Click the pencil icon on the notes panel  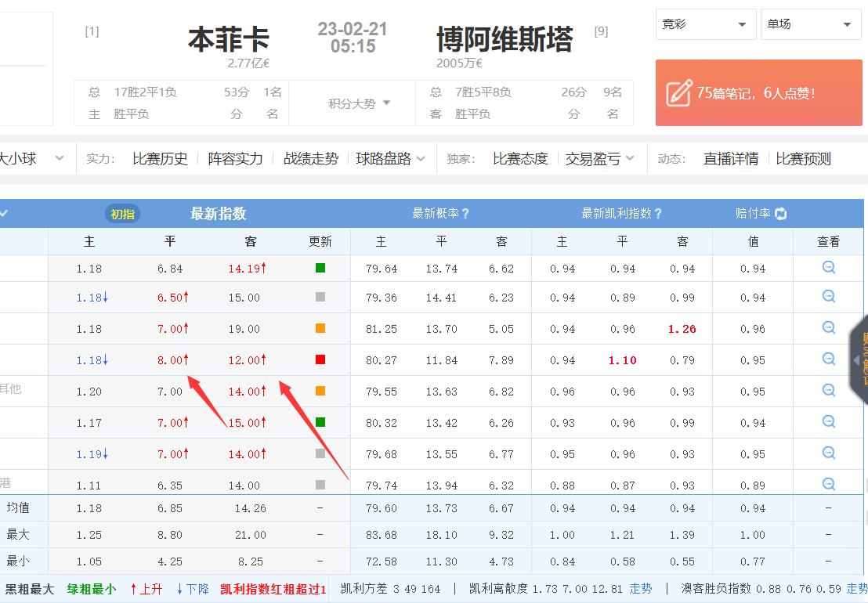pyautogui.click(x=678, y=92)
